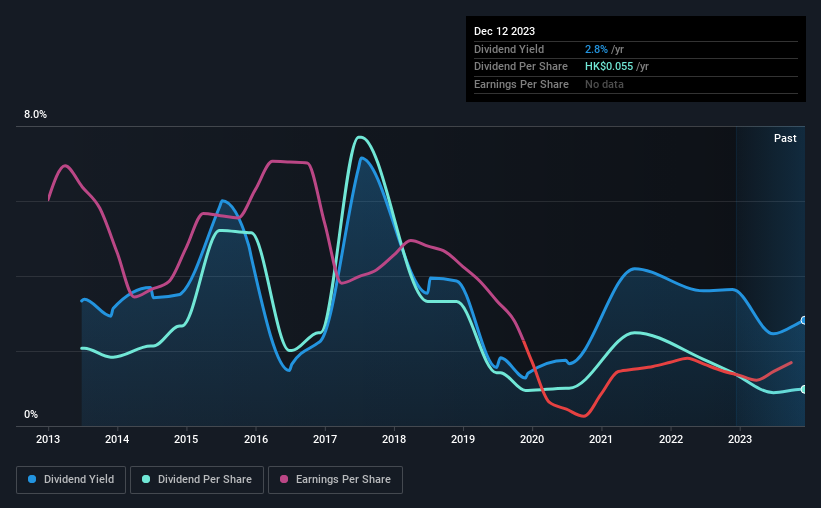Image resolution: width=821 pixels, height=508 pixels.
Task: Click the 2017 x-axis label
Action: [x=325, y=439]
